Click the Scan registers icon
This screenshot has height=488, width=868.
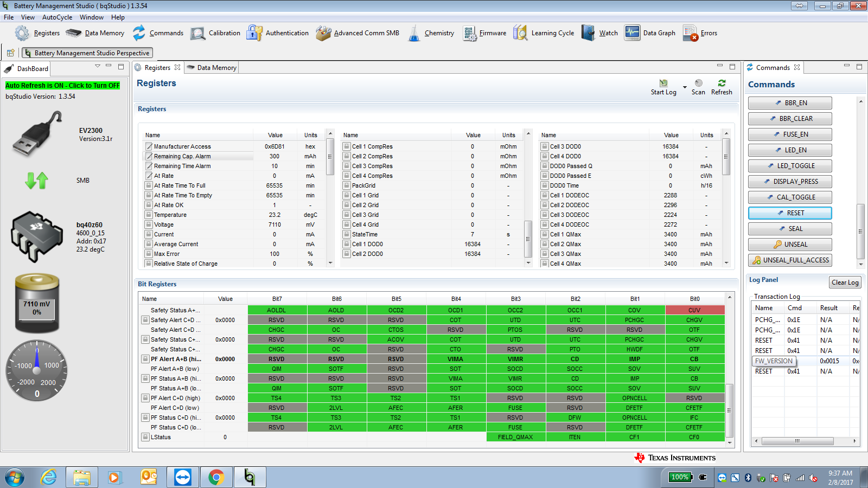[699, 83]
